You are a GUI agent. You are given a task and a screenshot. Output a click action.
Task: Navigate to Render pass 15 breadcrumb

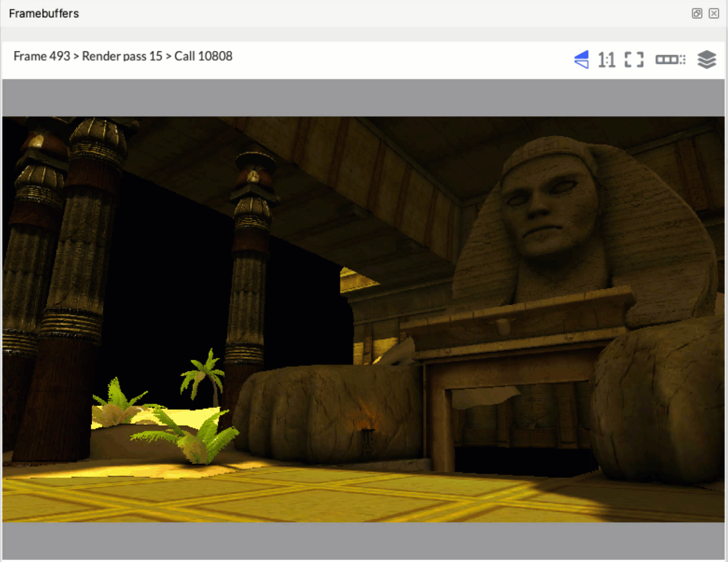[x=122, y=56]
